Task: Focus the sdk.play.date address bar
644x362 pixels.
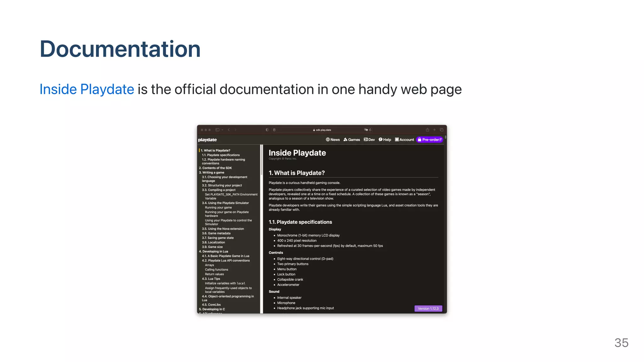Action: click(x=322, y=130)
